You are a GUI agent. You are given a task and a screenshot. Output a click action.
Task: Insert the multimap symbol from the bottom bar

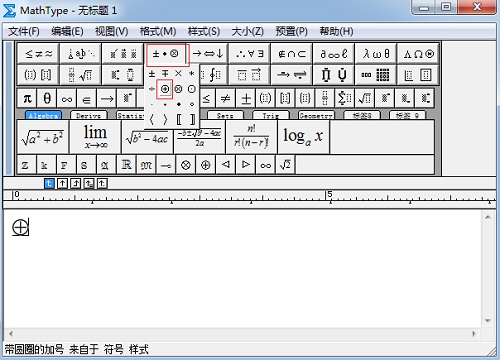[166, 165]
